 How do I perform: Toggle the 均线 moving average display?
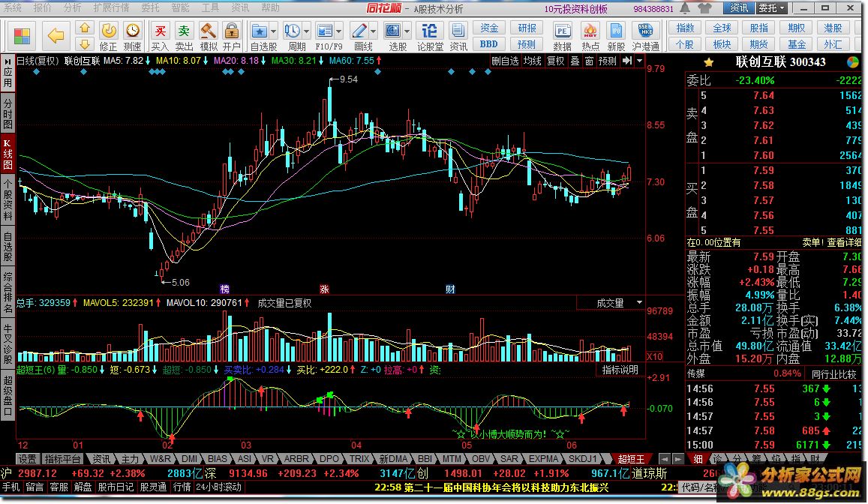coord(533,61)
